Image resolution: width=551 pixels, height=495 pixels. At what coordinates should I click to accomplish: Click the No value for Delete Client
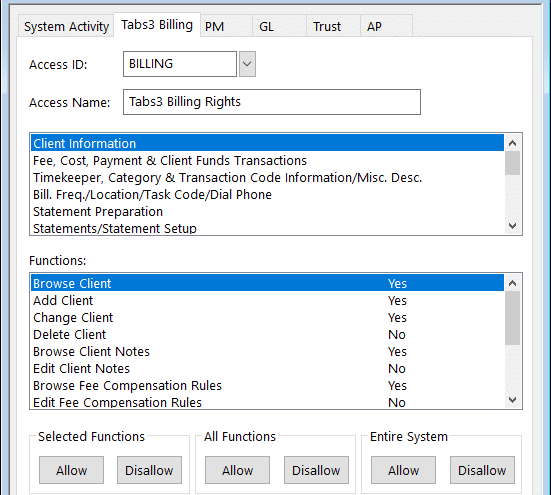(x=397, y=334)
